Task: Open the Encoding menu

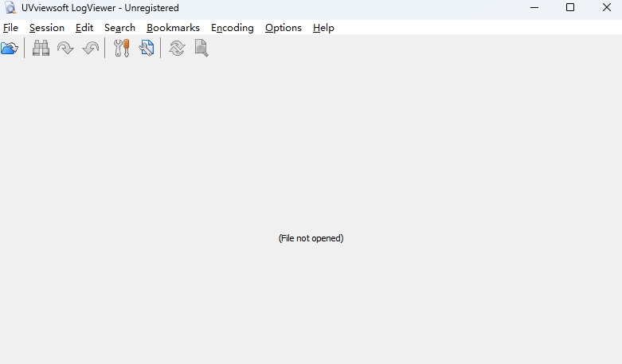Action: tap(232, 28)
